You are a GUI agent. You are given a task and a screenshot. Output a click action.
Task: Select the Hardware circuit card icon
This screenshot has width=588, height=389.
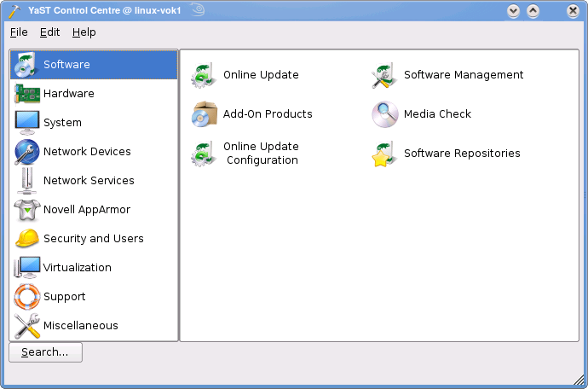(26, 94)
